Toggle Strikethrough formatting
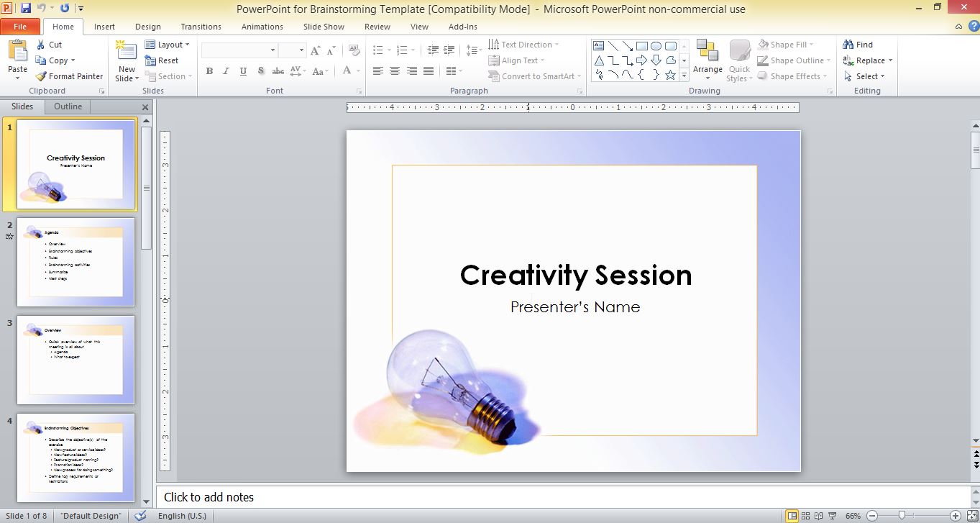 278,71
